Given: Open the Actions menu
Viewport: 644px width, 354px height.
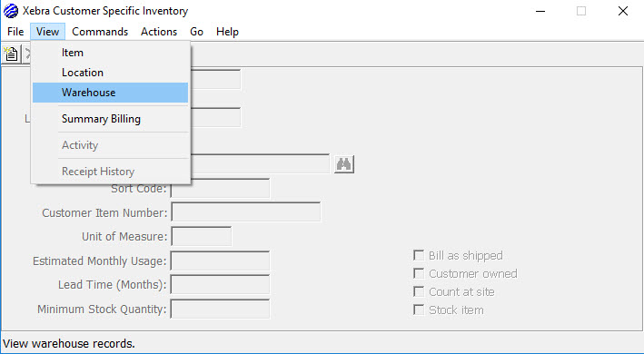Looking at the screenshot, I should (159, 32).
